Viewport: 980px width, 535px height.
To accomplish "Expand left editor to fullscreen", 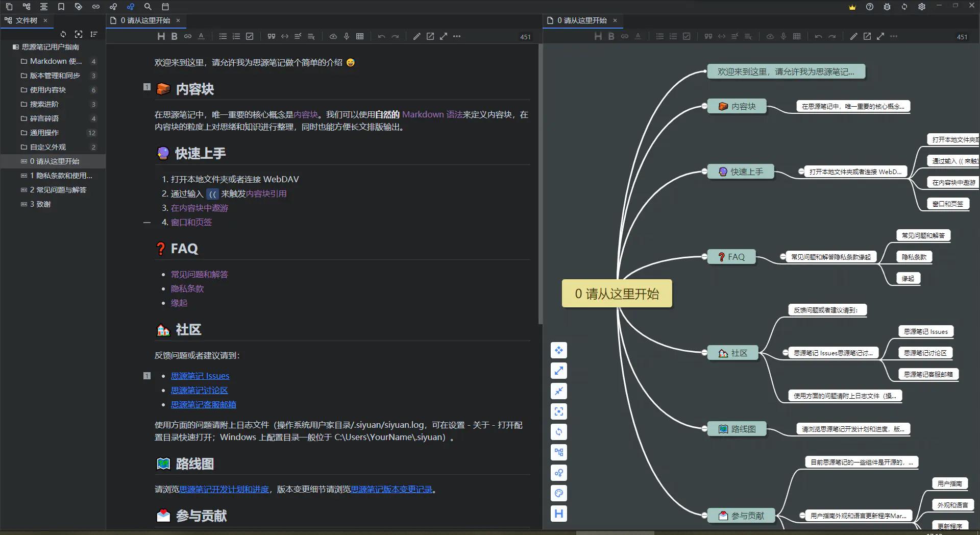I will tap(444, 36).
